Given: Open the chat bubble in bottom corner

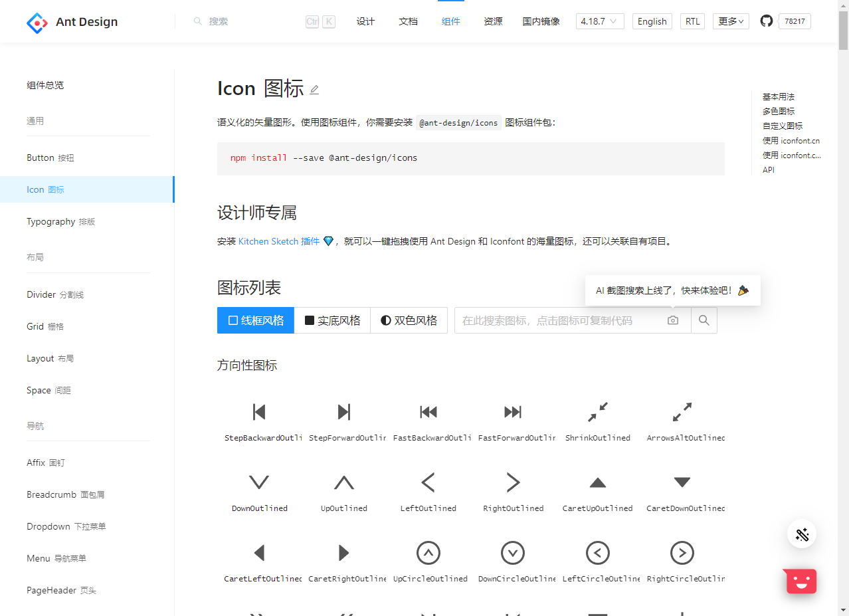Looking at the screenshot, I should pos(799,581).
